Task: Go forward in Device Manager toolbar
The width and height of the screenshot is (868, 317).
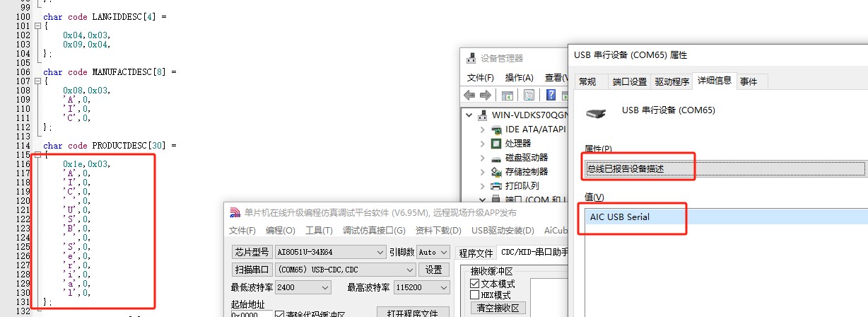Action: point(486,95)
